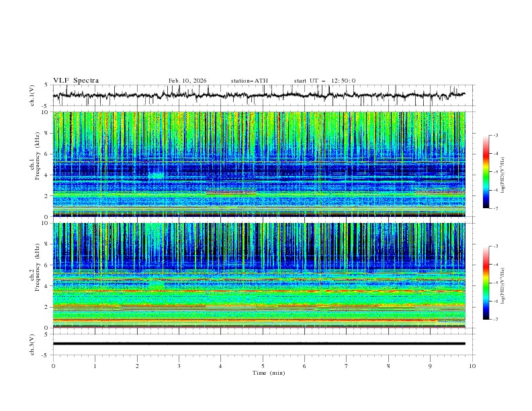This screenshot has height=411, width=532.
Task: Click time-axis tick label "10" at the bottom
Action: pyautogui.click(x=472, y=366)
